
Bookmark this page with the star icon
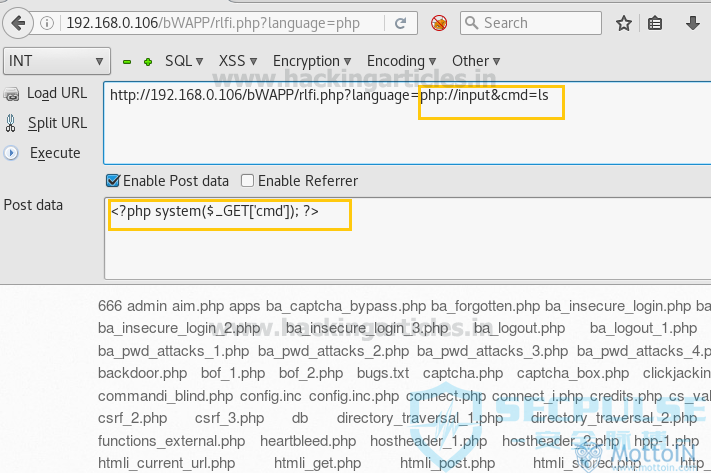(x=624, y=23)
